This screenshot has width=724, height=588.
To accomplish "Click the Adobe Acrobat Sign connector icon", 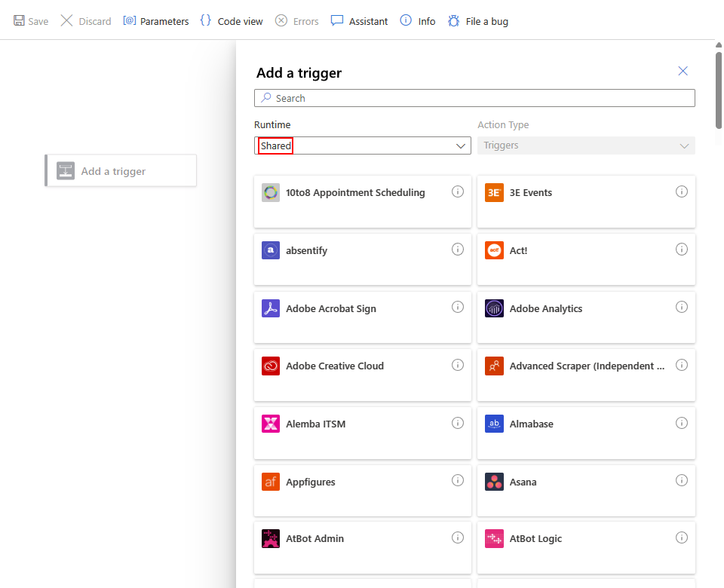I will [x=271, y=308].
